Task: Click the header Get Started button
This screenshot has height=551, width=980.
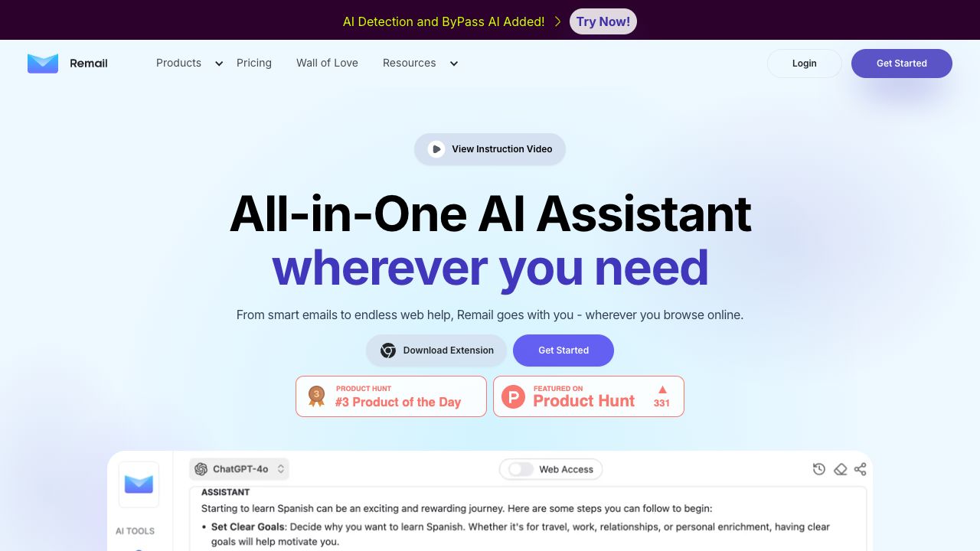Action: [x=902, y=64]
